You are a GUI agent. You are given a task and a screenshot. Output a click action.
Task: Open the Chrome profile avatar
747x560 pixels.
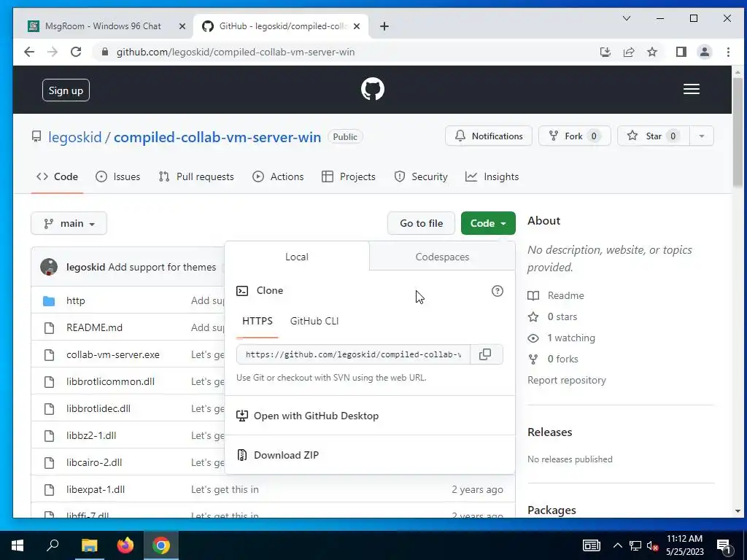pos(704,52)
